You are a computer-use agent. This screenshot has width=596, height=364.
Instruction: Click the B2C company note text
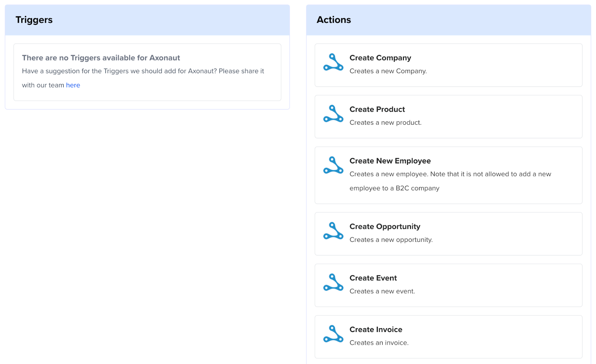(450, 181)
